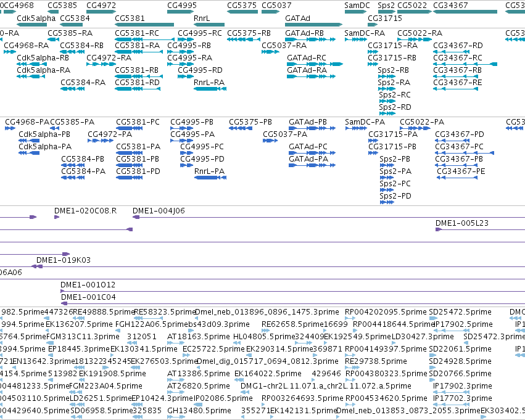Select EST 'SD20766.5prime'
The height and width of the screenshot is (420, 525).
[460, 374]
